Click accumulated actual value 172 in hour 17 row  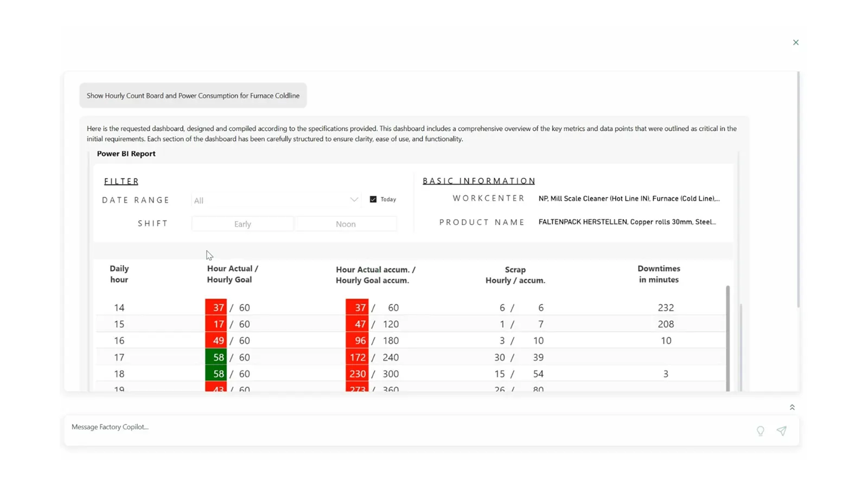[x=357, y=357]
